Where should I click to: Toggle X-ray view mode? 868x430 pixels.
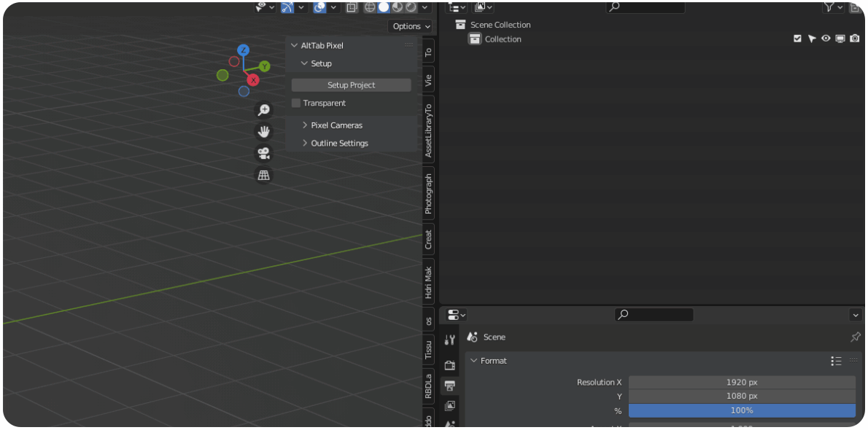click(x=352, y=7)
